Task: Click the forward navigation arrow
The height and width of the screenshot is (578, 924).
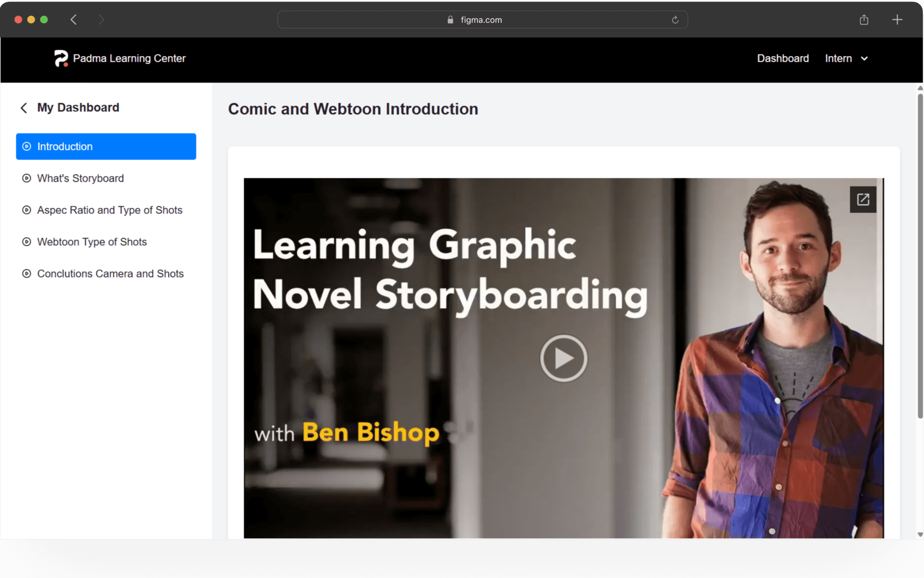Action: [101, 20]
